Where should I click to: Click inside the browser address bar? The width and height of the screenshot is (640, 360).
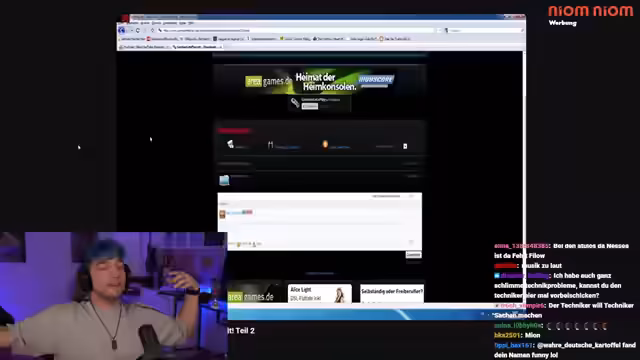tap(297, 31)
